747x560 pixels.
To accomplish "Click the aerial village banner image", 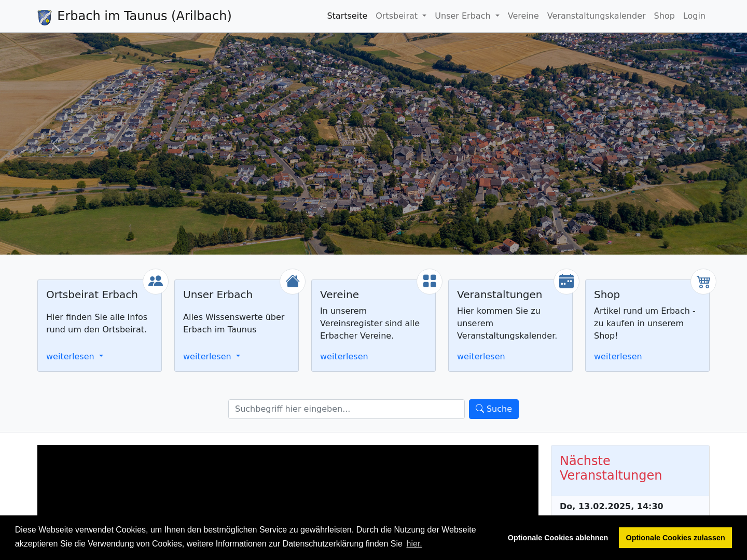I will click(374, 144).
